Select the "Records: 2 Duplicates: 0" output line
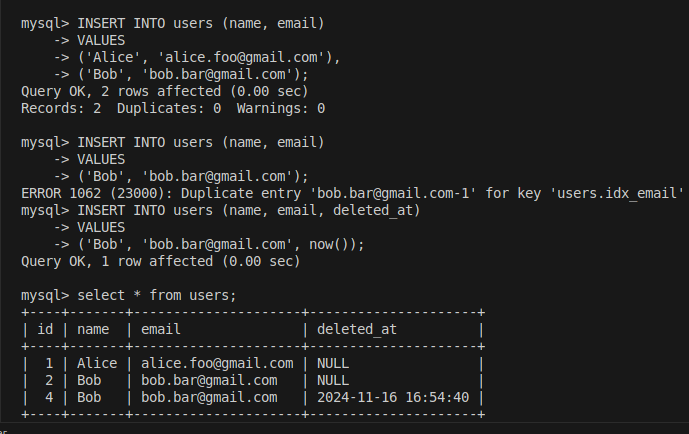This screenshot has width=689, height=434. 172,108
